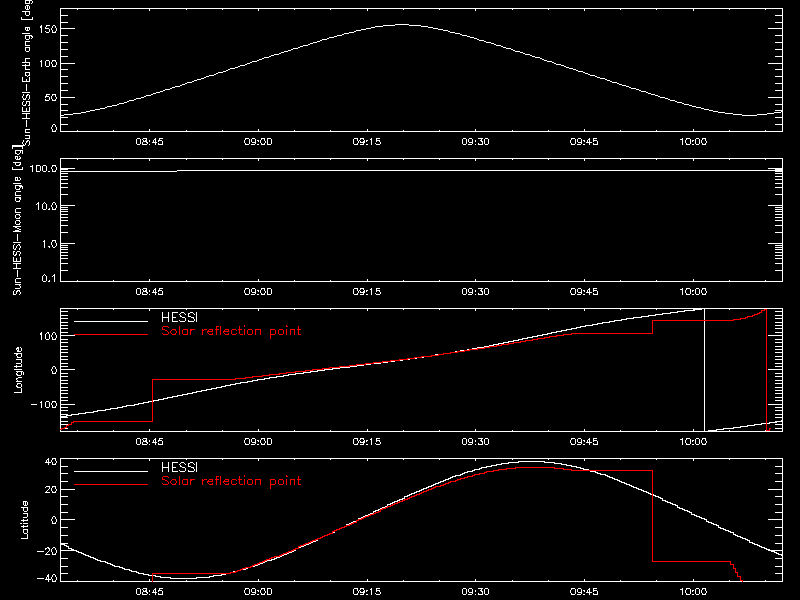Click the 100.0 tick on Moon angle plot
800x600 pixels.
pyautogui.click(x=43, y=169)
